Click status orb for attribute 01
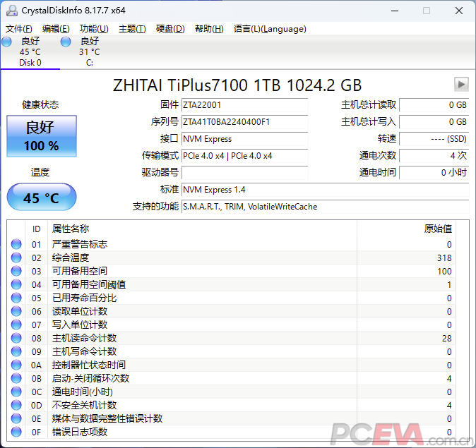Image resolution: width=476 pixels, height=448 pixels. [x=16, y=244]
